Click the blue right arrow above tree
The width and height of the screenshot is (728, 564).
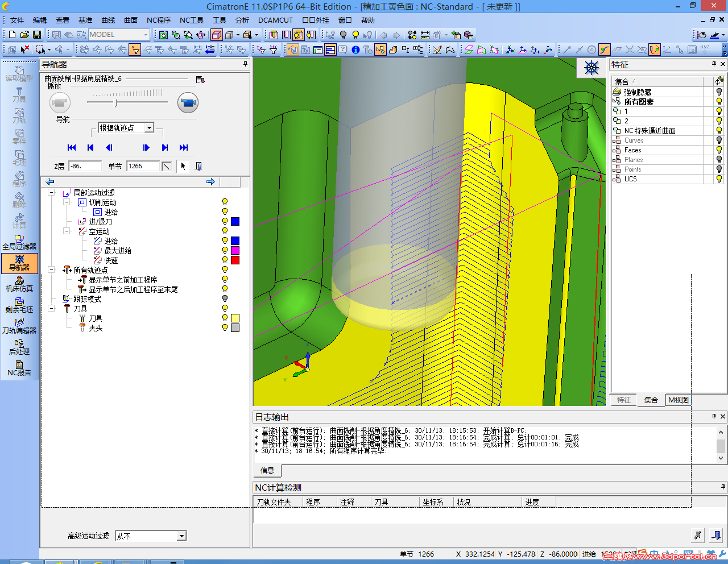point(210,182)
